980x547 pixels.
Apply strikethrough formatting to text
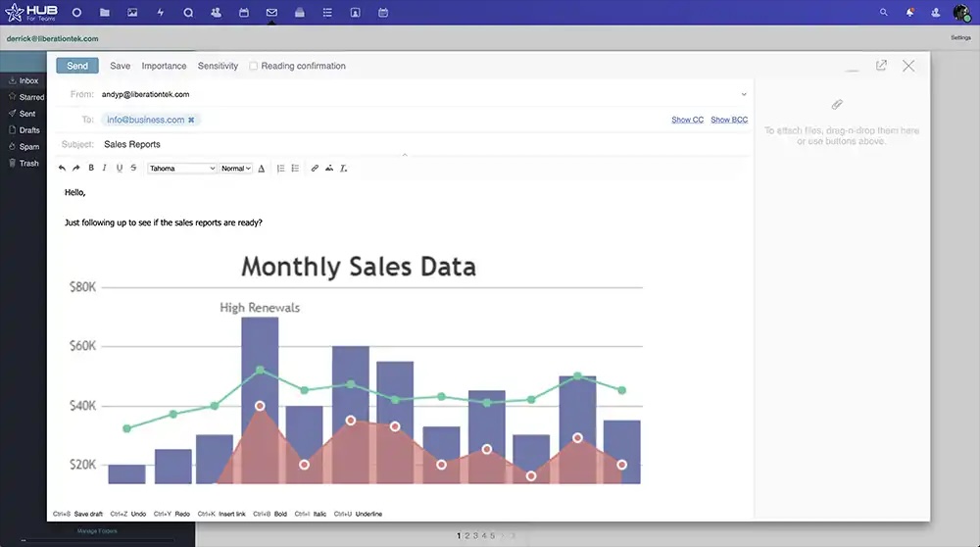pyautogui.click(x=133, y=169)
